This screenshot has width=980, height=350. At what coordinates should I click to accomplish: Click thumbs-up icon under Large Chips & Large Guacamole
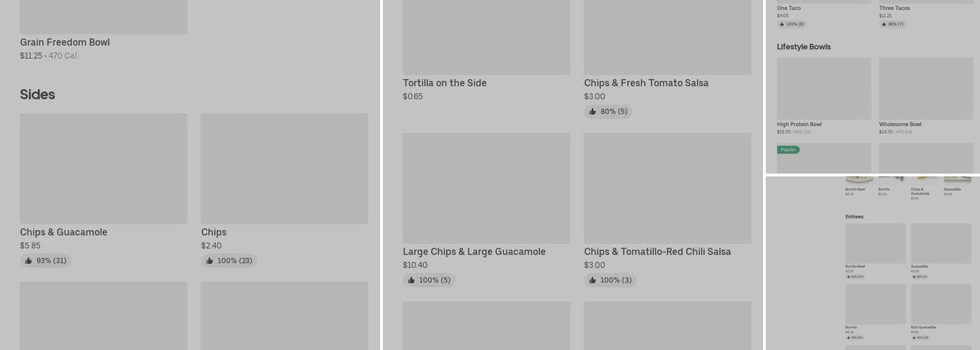tap(412, 281)
